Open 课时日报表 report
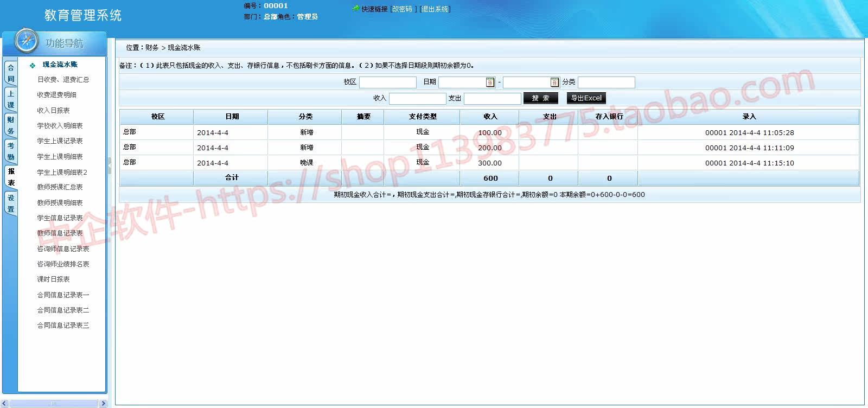Viewport: 868px width, 408px height. tap(53, 279)
